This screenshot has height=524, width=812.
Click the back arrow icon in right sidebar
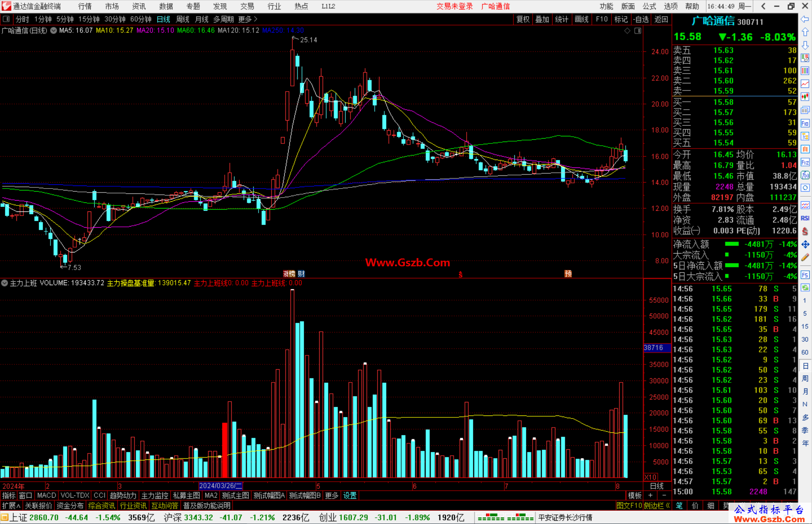point(805,19)
